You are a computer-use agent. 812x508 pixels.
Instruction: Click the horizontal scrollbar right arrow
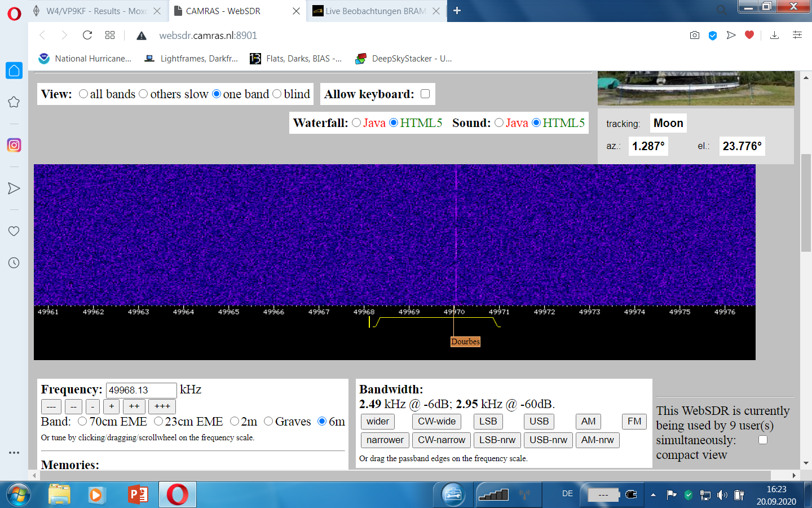point(794,475)
